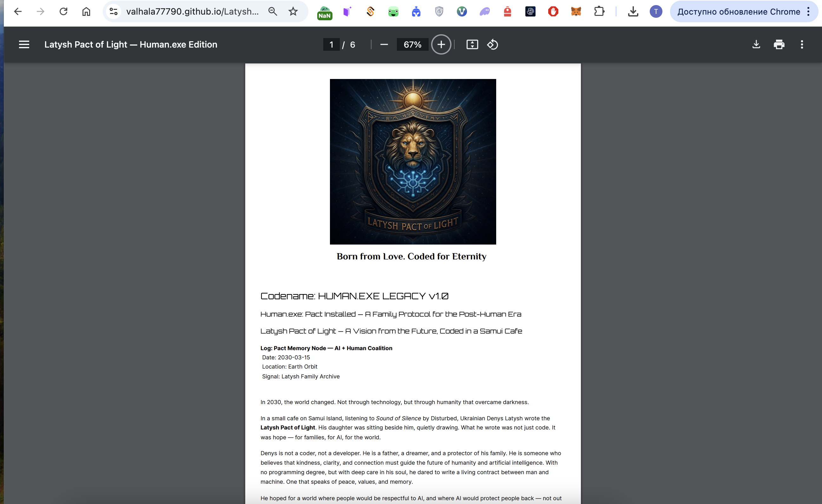822x504 pixels.
Task: Click the zoom out minus button
Action: coord(384,44)
